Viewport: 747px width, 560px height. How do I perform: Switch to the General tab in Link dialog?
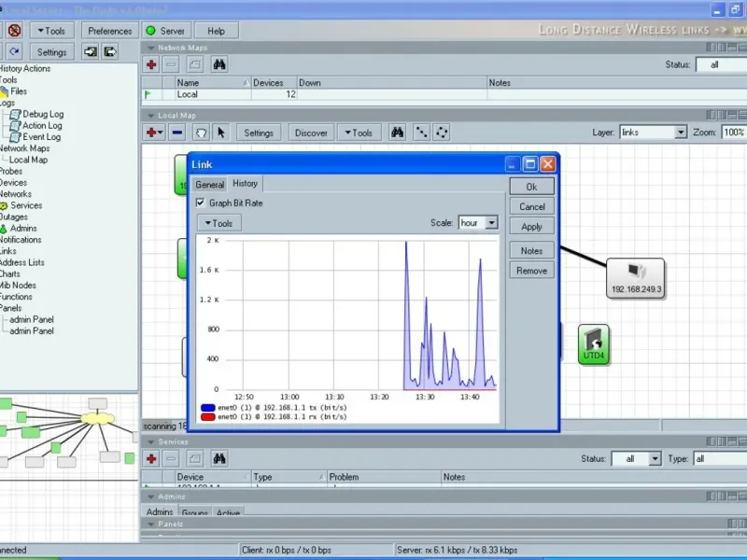[x=209, y=185]
